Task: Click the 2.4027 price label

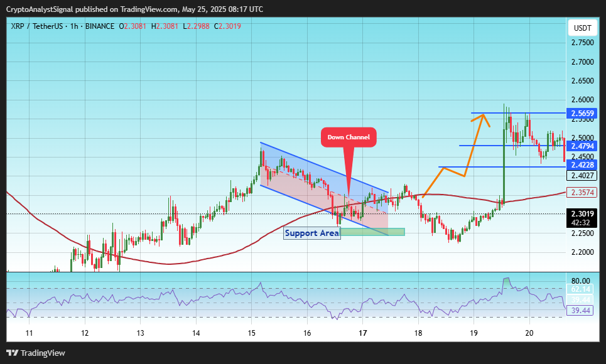Action: 582,176
